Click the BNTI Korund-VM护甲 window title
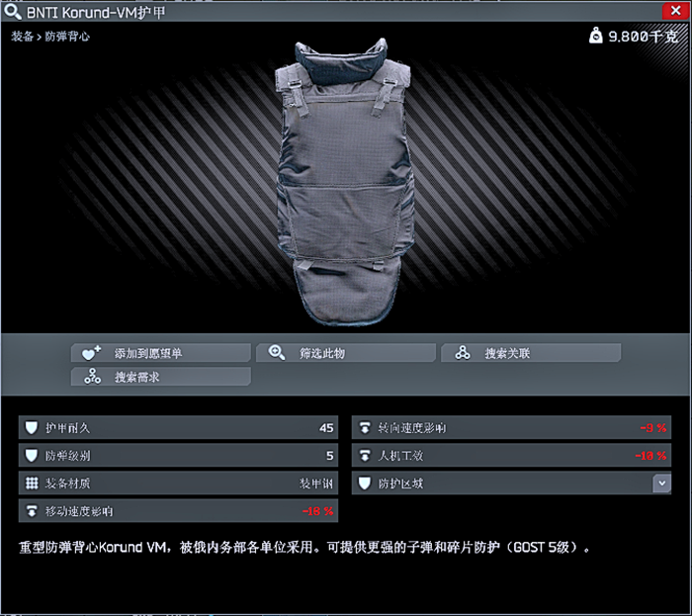The width and height of the screenshot is (692, 616). [x=96, y=12]
